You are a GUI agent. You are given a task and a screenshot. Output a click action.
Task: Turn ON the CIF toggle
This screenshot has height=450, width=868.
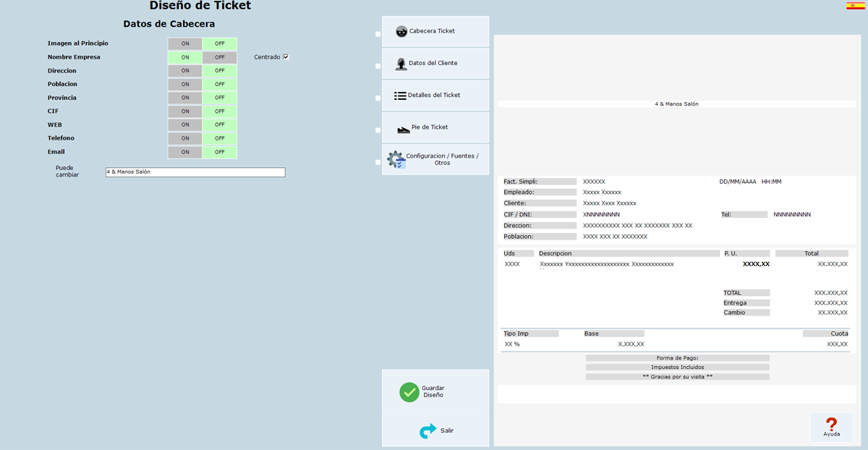click(185, 111)
